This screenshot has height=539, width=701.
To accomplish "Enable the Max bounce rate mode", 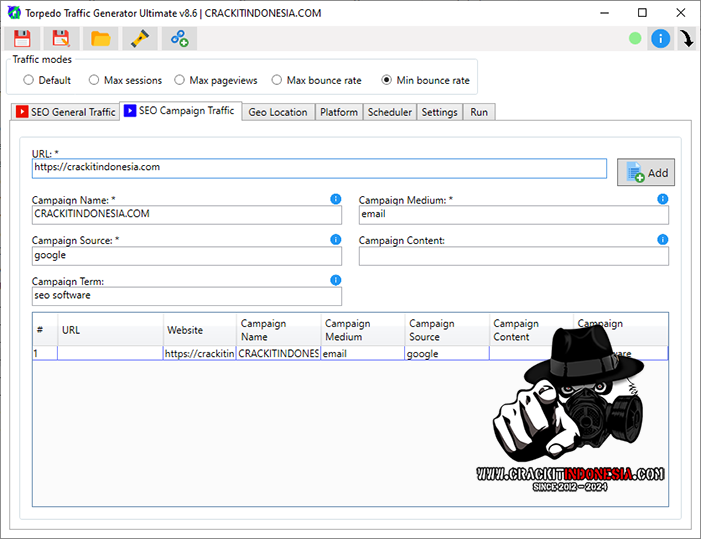I will coord(277,80).
